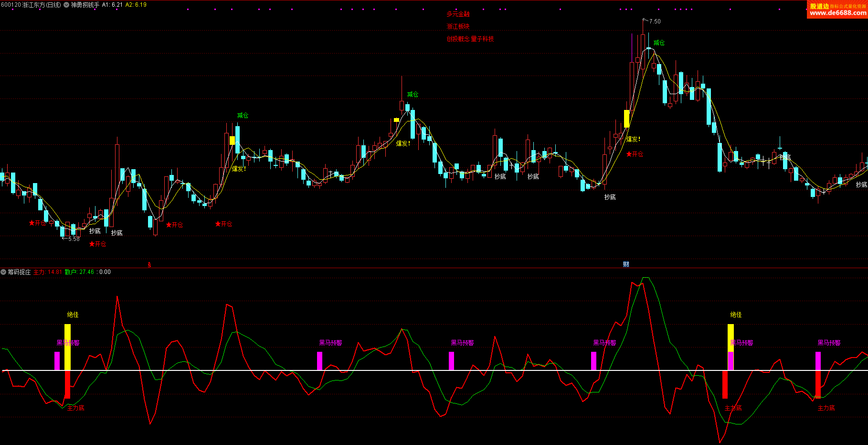The height and width of the screenshot is (445, 868).
Task: Click the 主力 14.81 value readout
Action: [47, 272]
